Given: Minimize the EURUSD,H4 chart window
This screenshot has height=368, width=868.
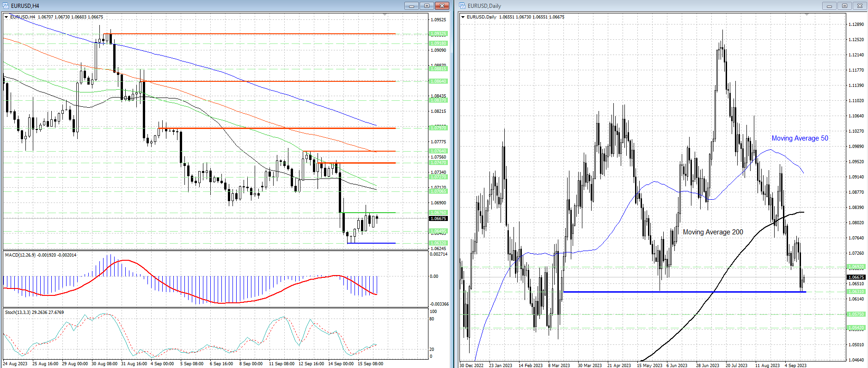Looking at the screenshot, I should [411, 6].
